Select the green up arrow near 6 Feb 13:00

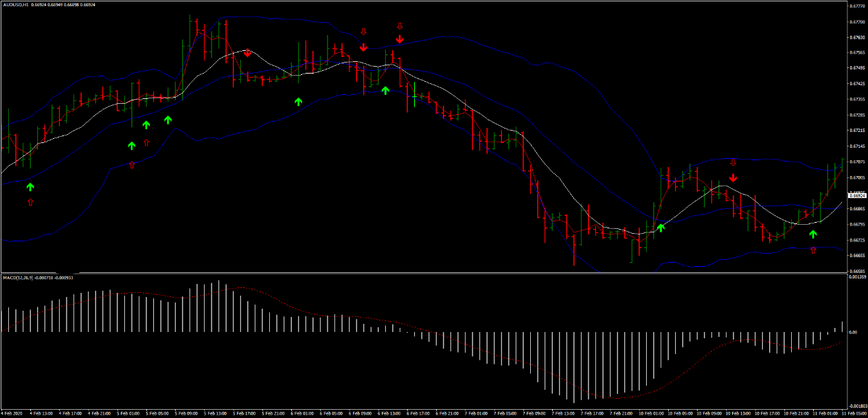click(x=385, y=90)
